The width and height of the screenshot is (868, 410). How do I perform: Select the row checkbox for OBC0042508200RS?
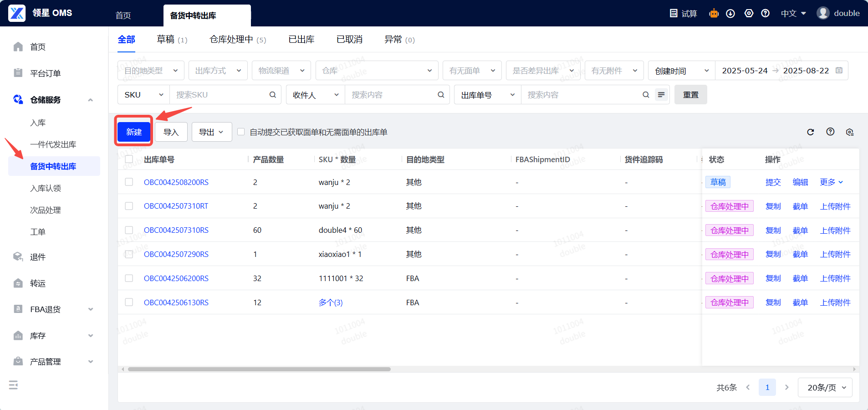(129, 182)
